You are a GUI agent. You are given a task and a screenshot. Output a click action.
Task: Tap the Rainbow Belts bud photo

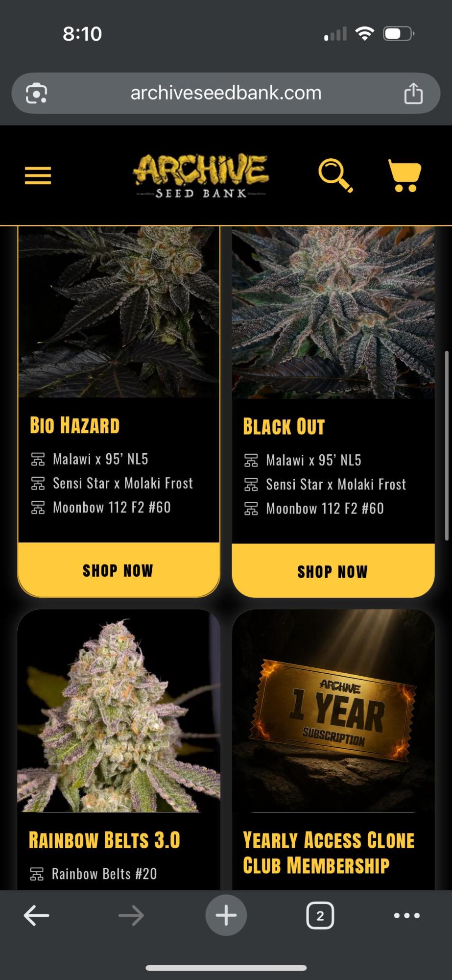click(119, 710)
